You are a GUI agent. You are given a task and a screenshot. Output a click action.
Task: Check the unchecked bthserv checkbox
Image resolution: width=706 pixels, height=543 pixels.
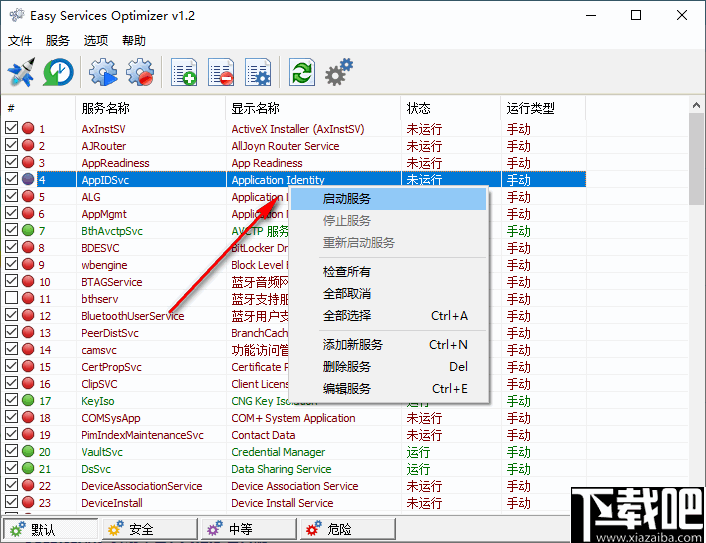click(x=12, y=298)
